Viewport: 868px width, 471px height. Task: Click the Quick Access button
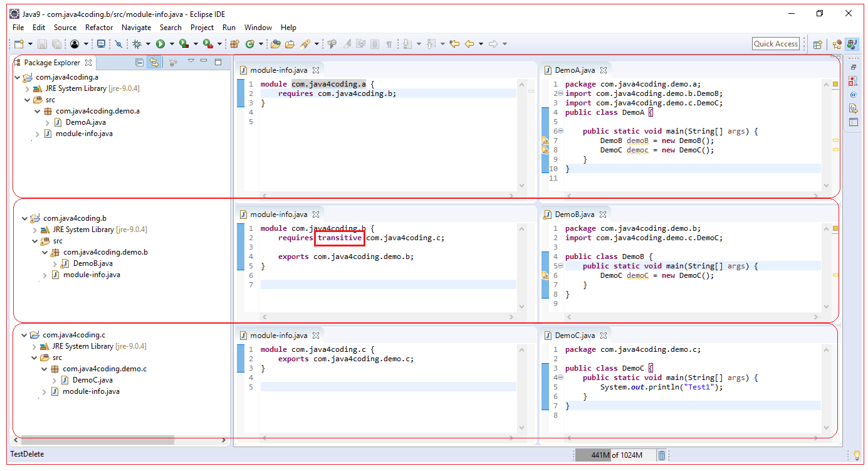tap(775, 43)
